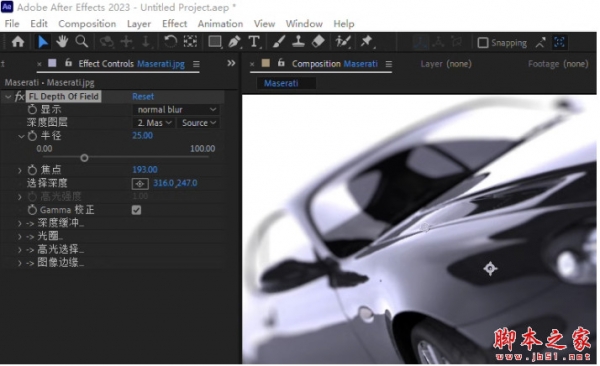The image size is (600, 366).
Task: Select the Clone Stamp tool
Action: (x=298, y=41)
